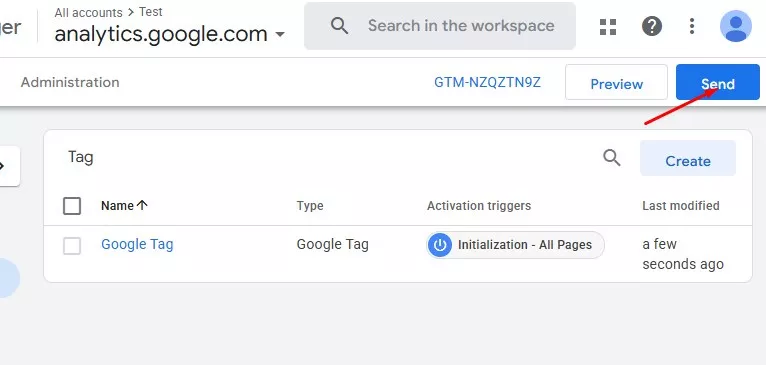Viewport: 766px width, 365px height.
Task: Expand the analytics.google.com container dropdown
Action: tap(280, 35)
